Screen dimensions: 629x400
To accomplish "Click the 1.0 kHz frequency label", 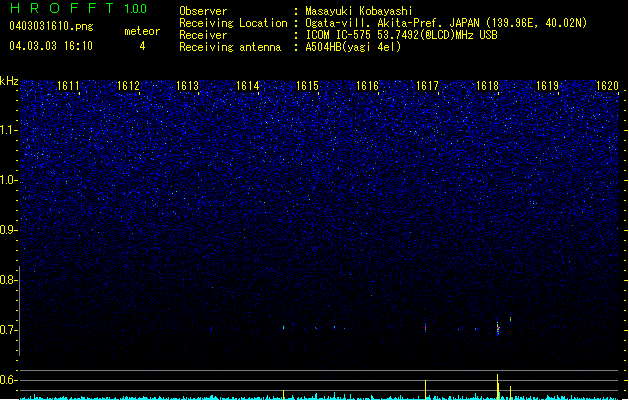I will point(9,180).
